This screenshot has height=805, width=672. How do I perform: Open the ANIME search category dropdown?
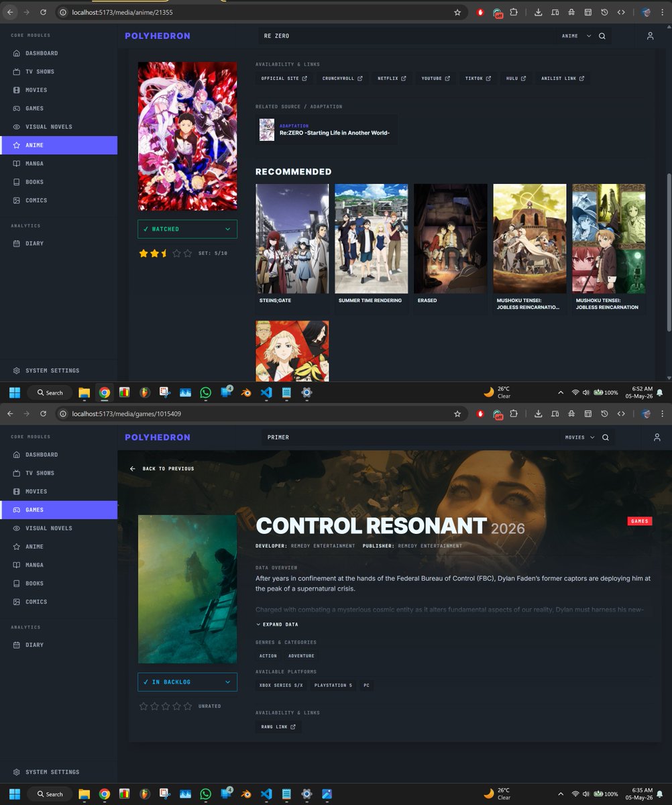(x=575, y=36)
